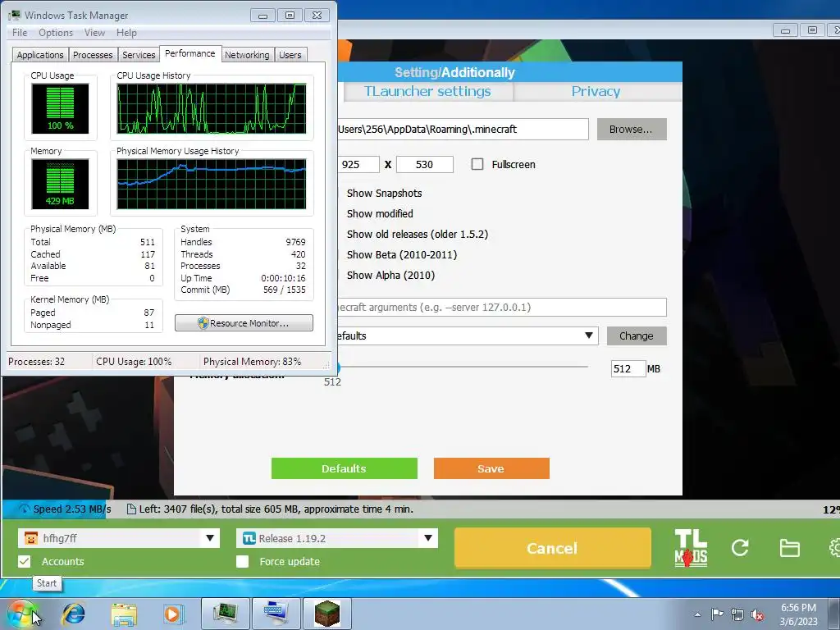This screenshot has width=840, height=630.
Task: Click the refresh arrow icon in TLauncher
Action: (x=740, y=547)
